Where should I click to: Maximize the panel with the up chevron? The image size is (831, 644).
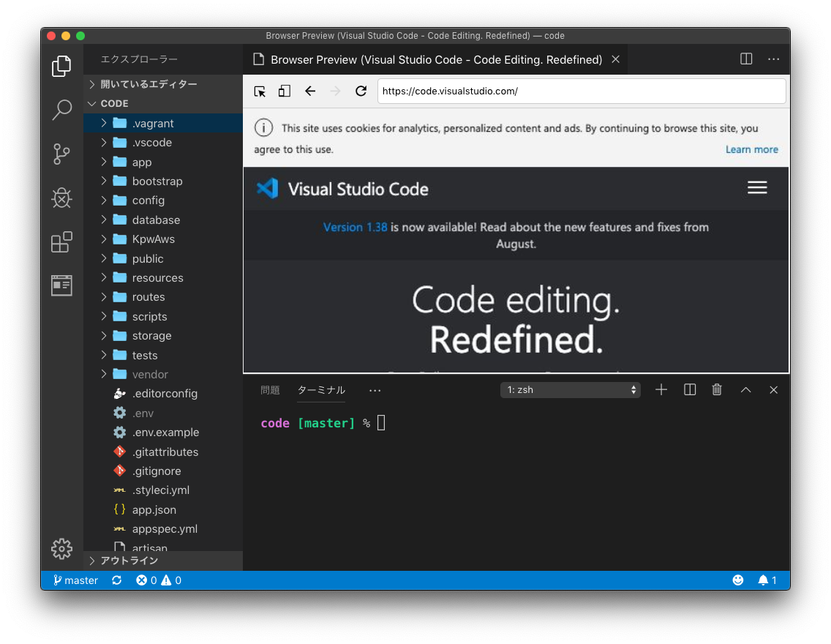745,390
